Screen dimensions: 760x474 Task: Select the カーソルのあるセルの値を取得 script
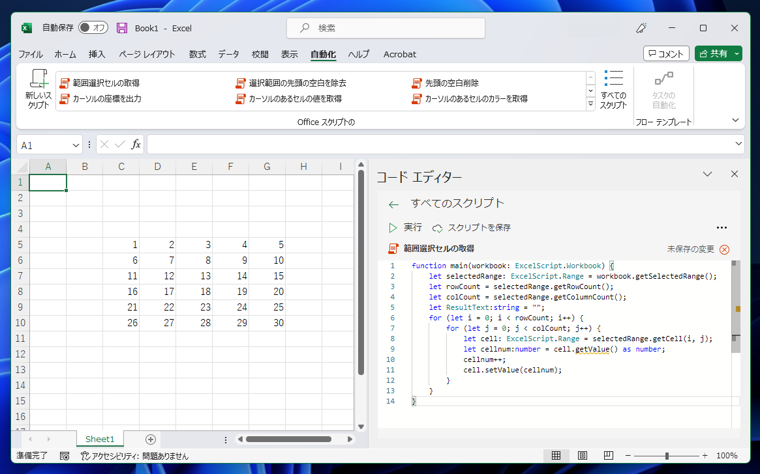[x=289, y=99]
